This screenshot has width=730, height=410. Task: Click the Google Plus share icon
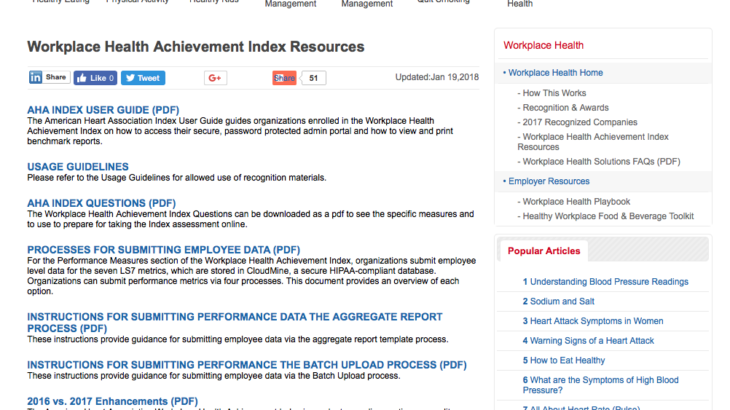(x=215, y=78)
